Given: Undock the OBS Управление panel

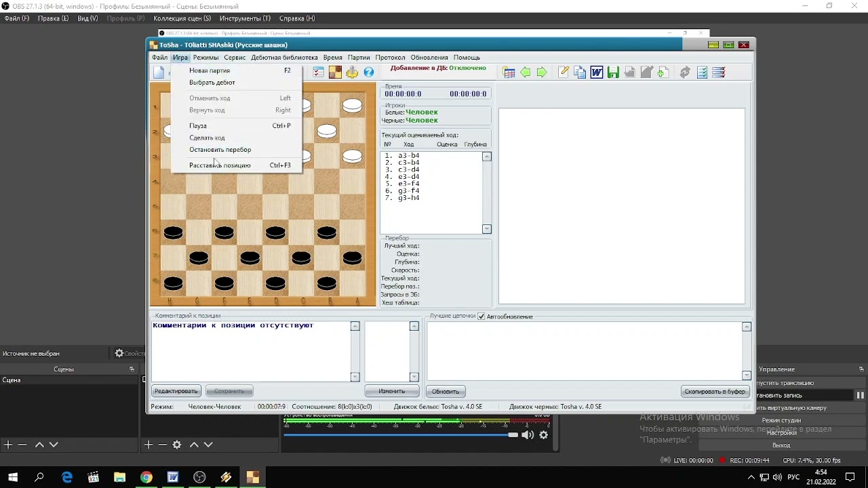Looking at the screenshot, I should 862,369.
